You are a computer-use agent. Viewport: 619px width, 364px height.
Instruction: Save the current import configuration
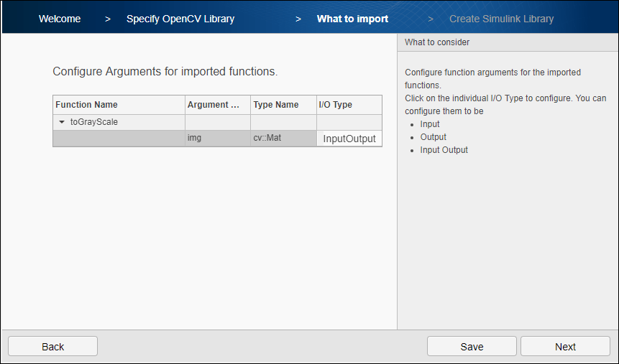[472, 346]
